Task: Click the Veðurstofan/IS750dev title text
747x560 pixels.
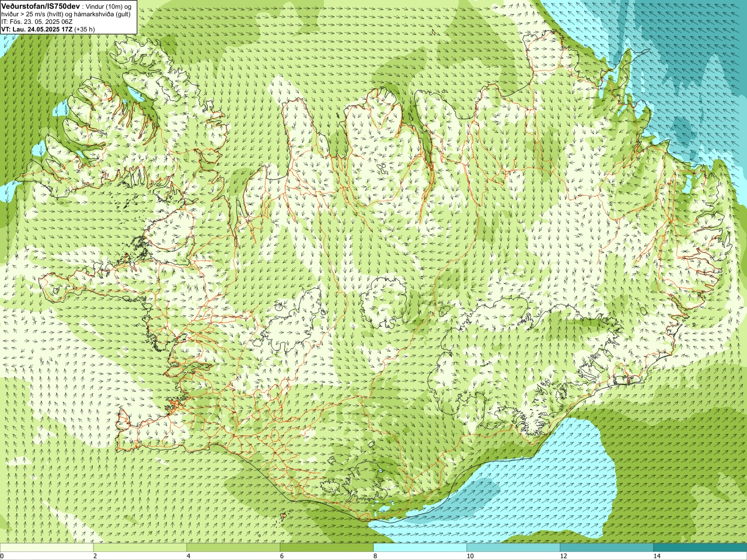Action: [x=40, y=5]
